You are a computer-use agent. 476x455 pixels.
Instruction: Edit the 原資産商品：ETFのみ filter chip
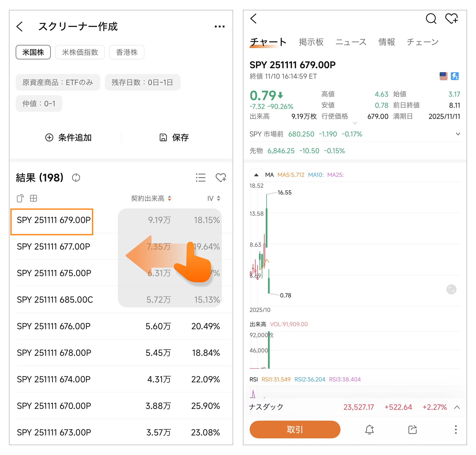tap(58, 82)
